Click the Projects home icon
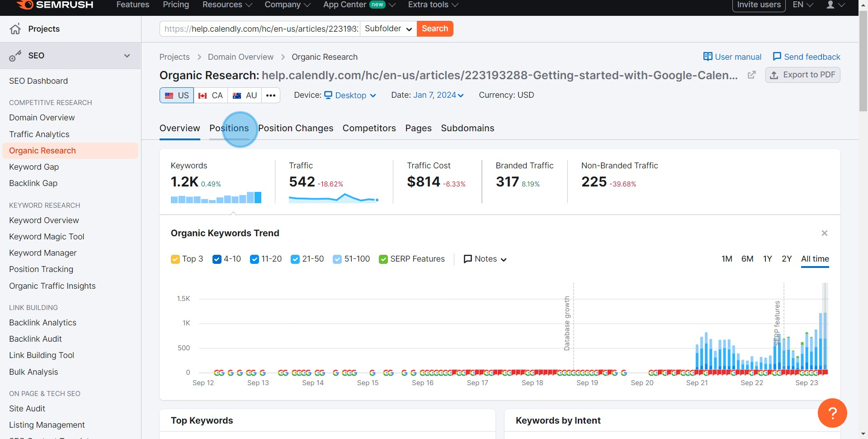The width and height of the screenshot is (868, 439). (x=15, y=29)
